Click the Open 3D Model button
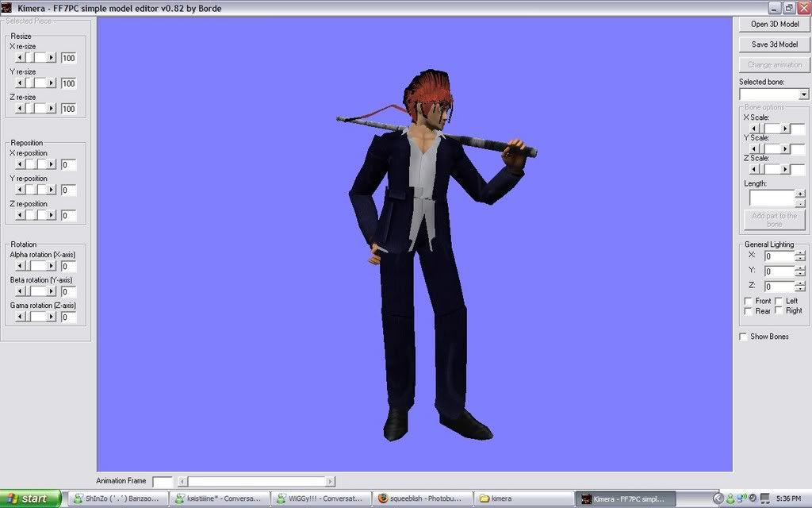The height and width of the screenshot is (508, 812). click(774, 25)
